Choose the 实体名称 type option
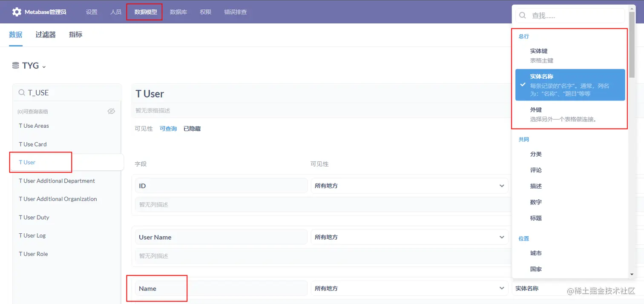 (570, 85)
